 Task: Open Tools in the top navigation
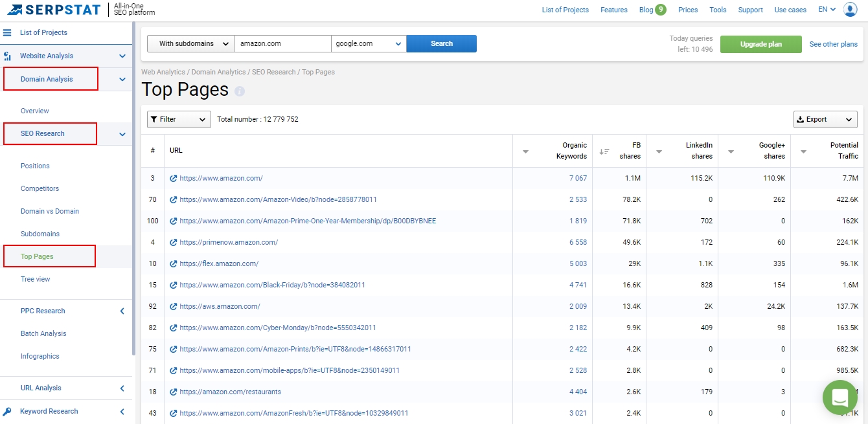[718, 10]
